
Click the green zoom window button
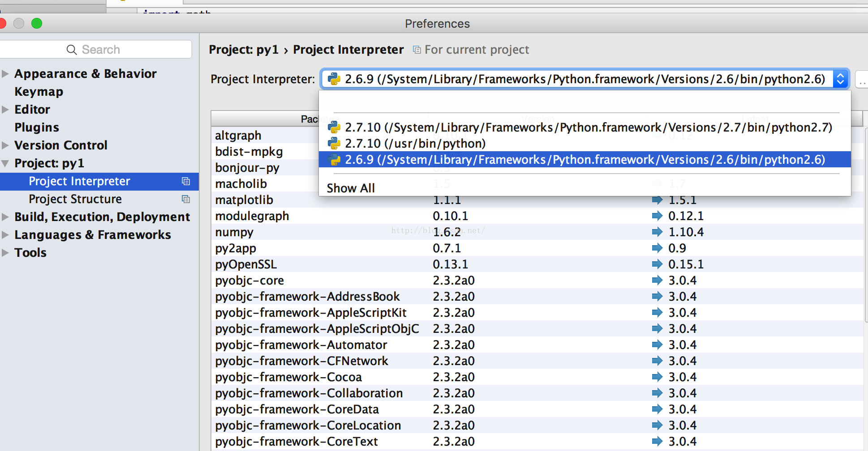point(37,23)
